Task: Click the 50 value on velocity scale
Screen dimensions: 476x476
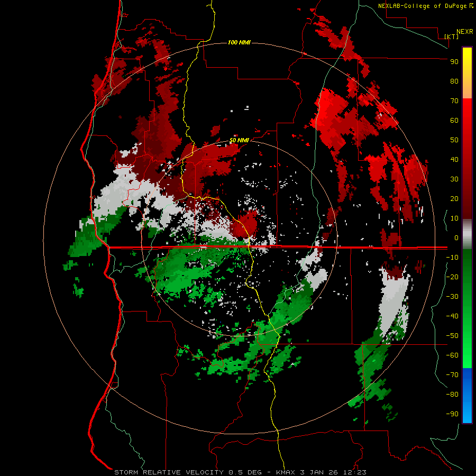Action: point(454,140)
